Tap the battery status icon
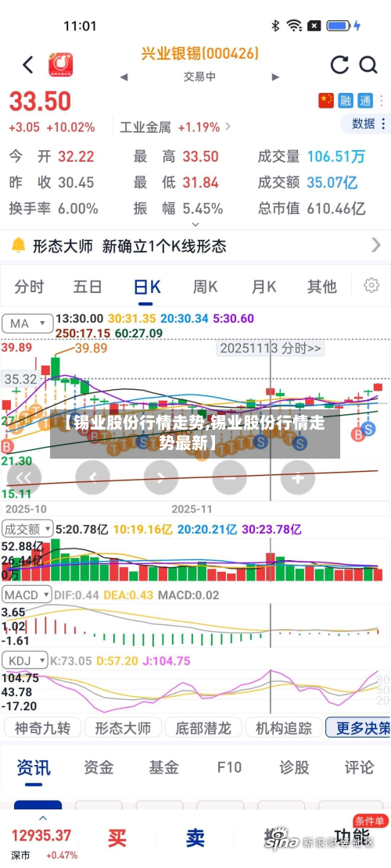391x868 pixels. [x=337, y=26]
